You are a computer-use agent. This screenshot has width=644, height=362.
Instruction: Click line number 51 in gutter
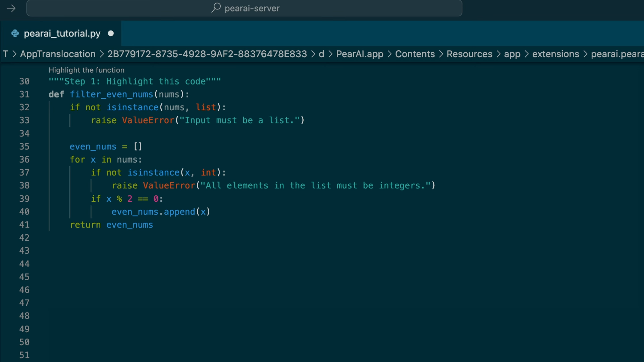point(24,355)
